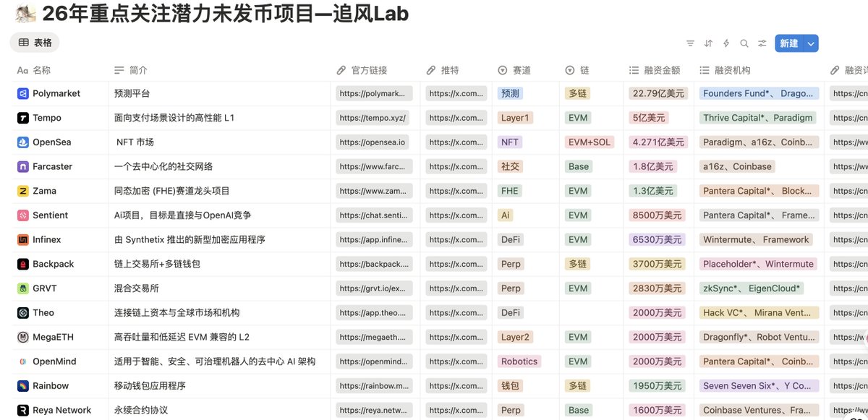Select the Zama description cell
The width and height of the screenshot is (868, 420).
pyautogui.click(x=217, y=191)
